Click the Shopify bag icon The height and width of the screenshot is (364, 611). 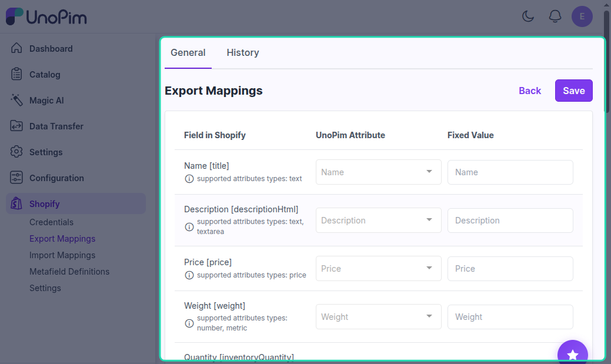tap(16, 203)
